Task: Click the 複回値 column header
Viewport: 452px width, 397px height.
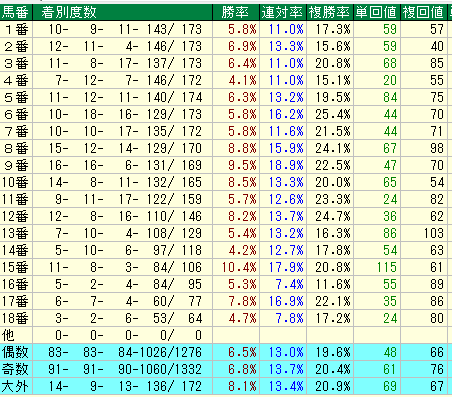Action: (x=423, y=12)
